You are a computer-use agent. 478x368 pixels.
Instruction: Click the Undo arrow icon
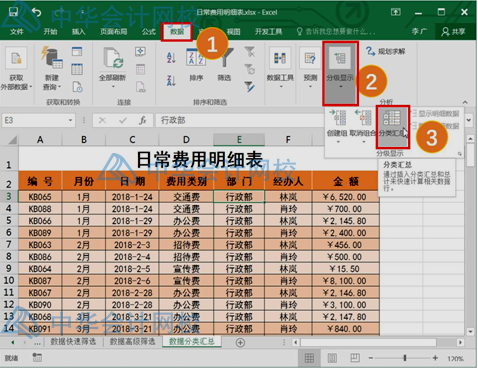pyautogui.click(x=36, y=12)
